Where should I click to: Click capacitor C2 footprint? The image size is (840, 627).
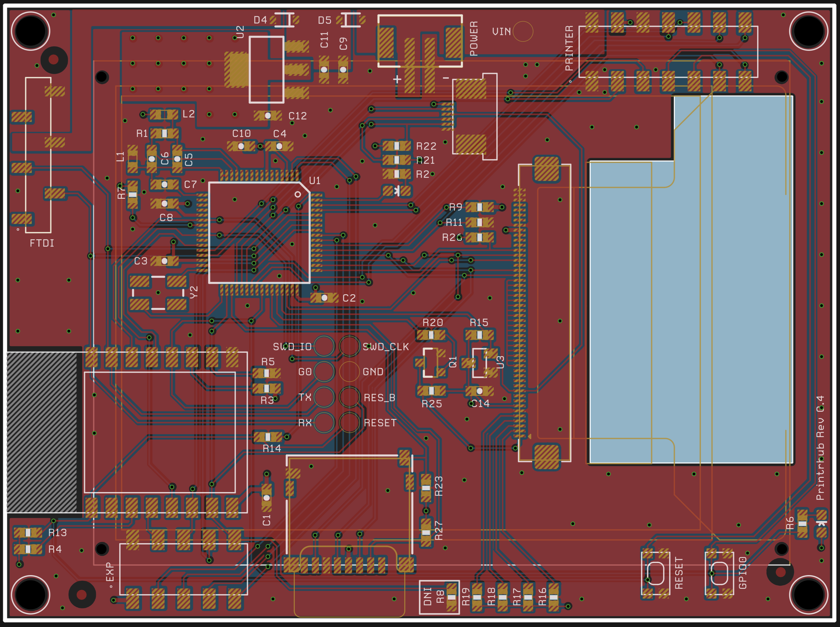pos(324,298)
